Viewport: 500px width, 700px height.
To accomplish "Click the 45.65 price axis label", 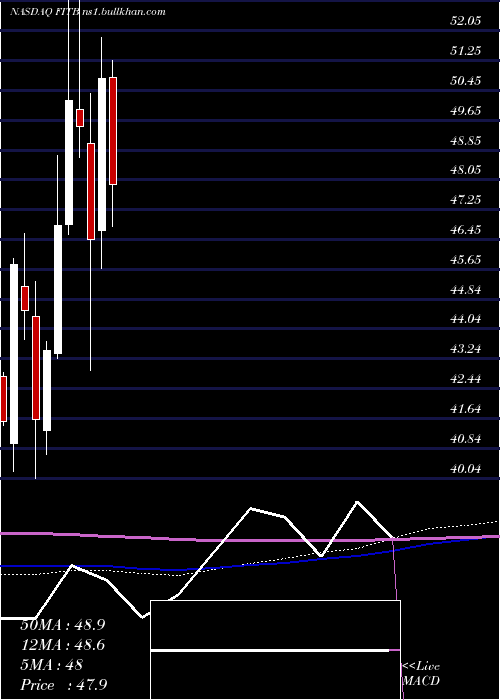I will click(x=466, y=259).
